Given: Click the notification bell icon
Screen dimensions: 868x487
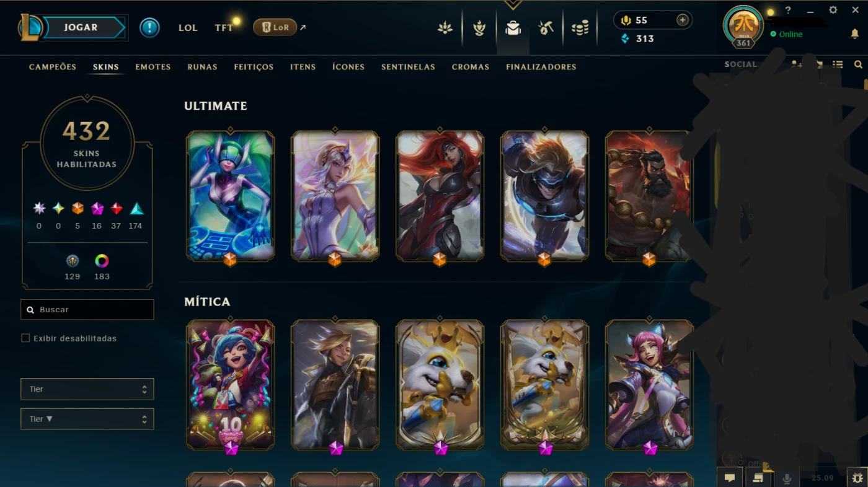Looking at the screenshot, I should tap(855, 33).
